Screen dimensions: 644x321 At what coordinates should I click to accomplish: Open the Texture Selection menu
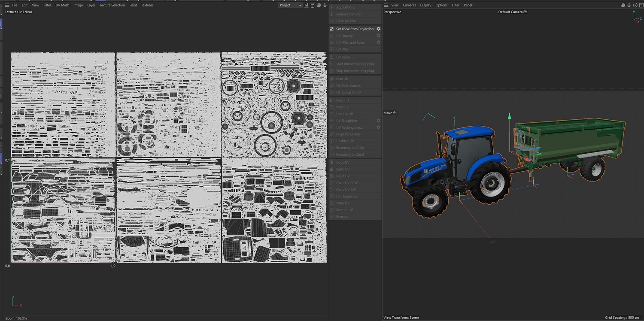coord(112,5)
